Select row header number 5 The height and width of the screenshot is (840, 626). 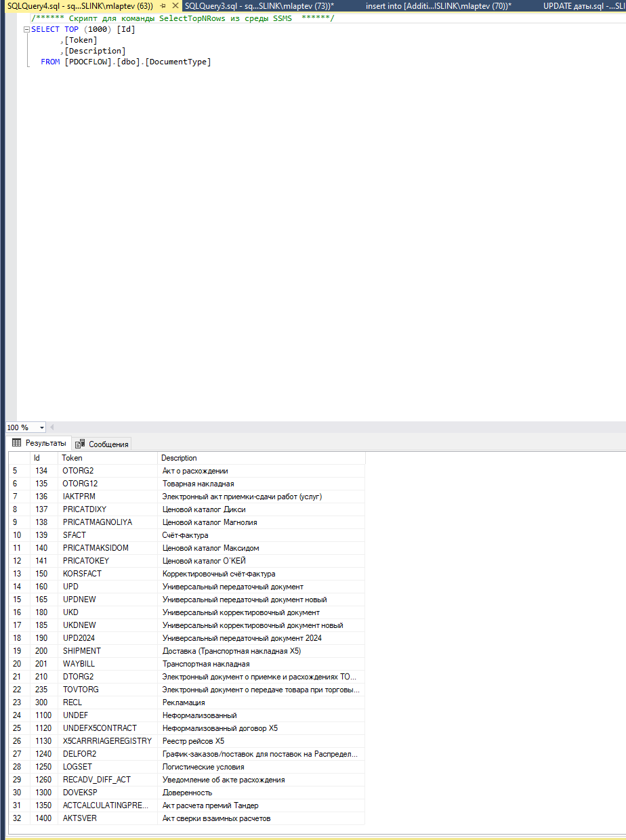pyautogui.click(x=19, y=471)
